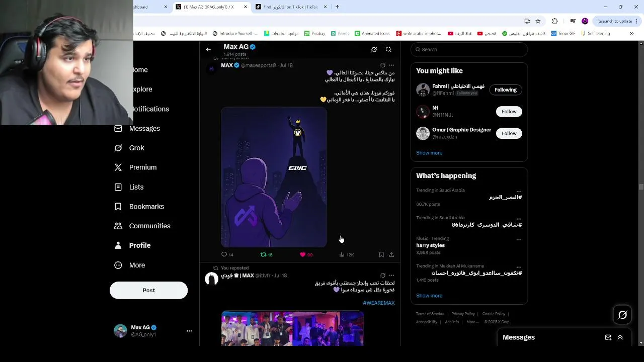Bookmark the MAX esports post
Viewport: 644px width, 362px height.
381,255
